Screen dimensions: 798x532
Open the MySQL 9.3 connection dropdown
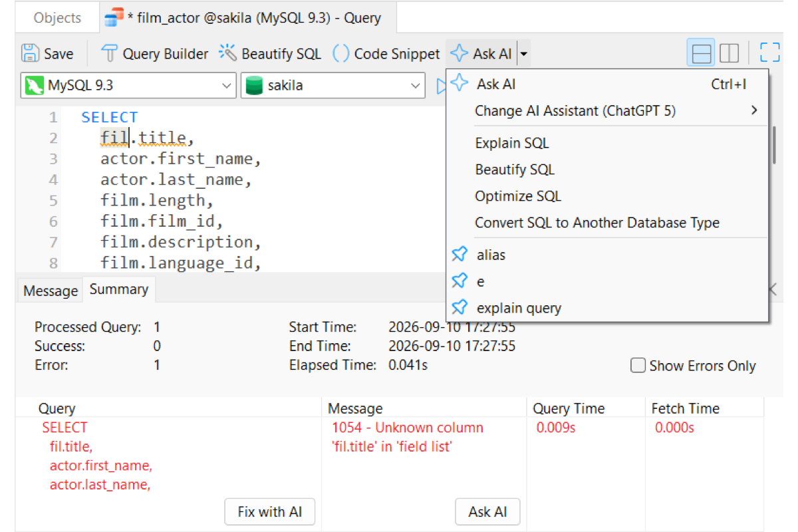[129, 86]
